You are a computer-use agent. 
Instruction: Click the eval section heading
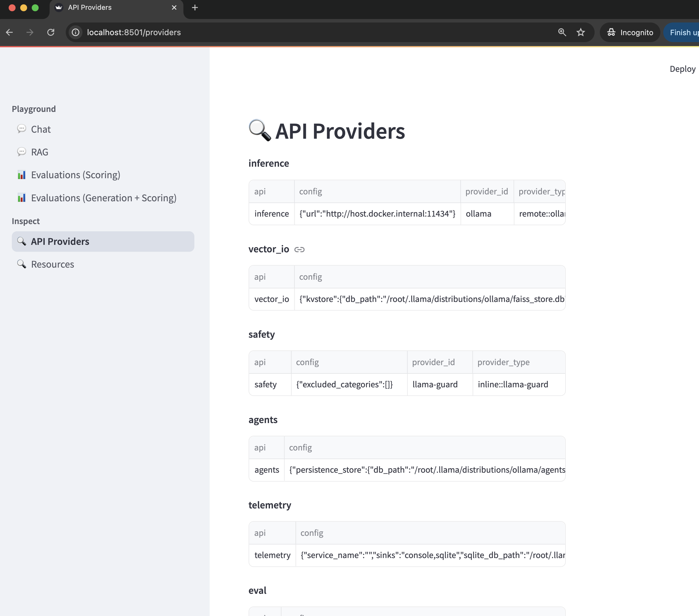coord(258,591)
